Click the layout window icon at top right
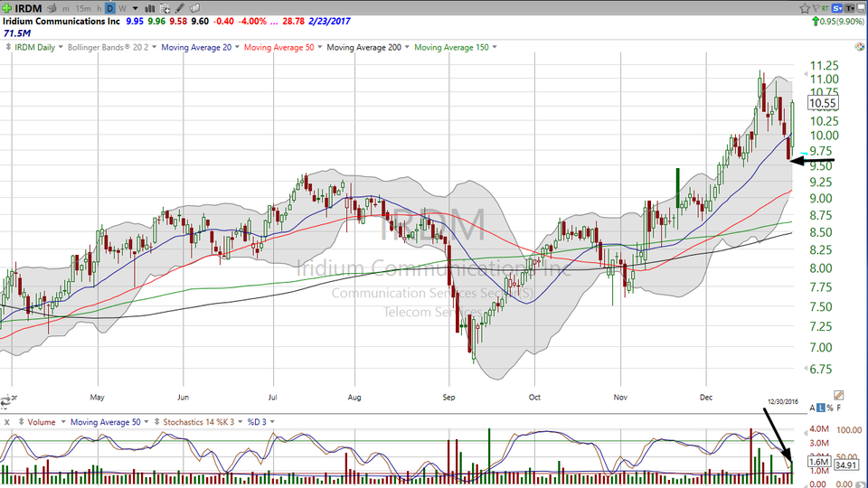The image size is (868, 488). [x=861, y=8]
